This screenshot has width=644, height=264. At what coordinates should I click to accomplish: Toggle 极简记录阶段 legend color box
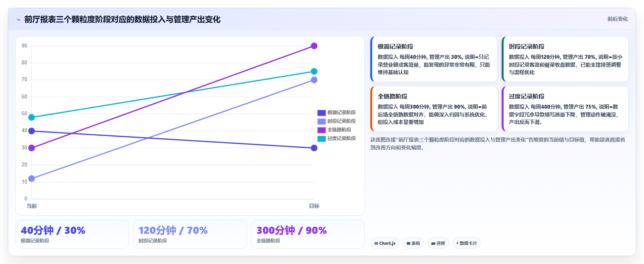(x=321, y=113)
